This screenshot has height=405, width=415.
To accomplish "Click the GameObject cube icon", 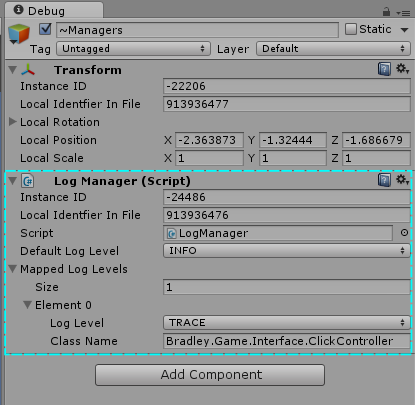I will pos(18,34).
